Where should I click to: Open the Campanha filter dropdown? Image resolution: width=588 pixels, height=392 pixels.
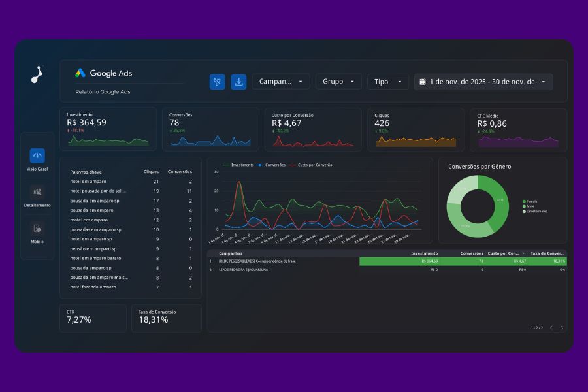281,82
